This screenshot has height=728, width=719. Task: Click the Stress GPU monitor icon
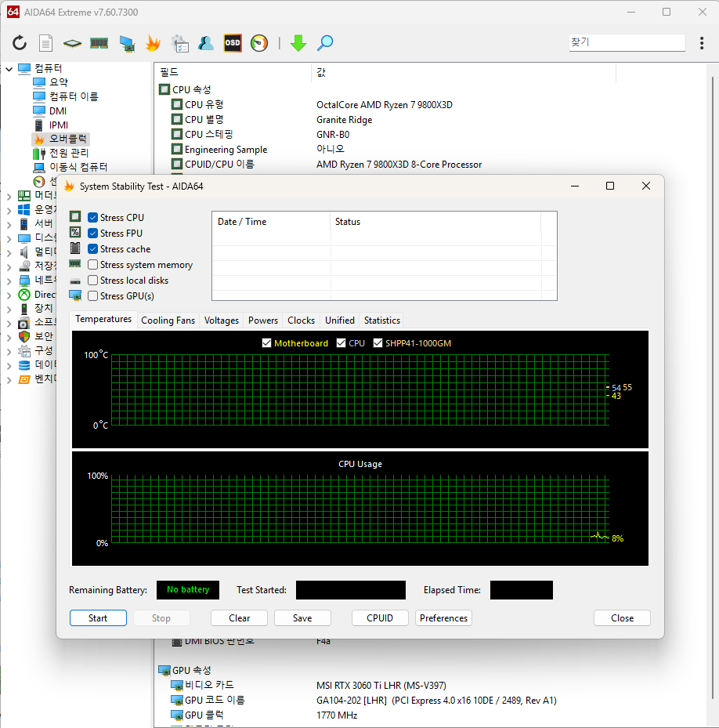(x=75, y=295)
